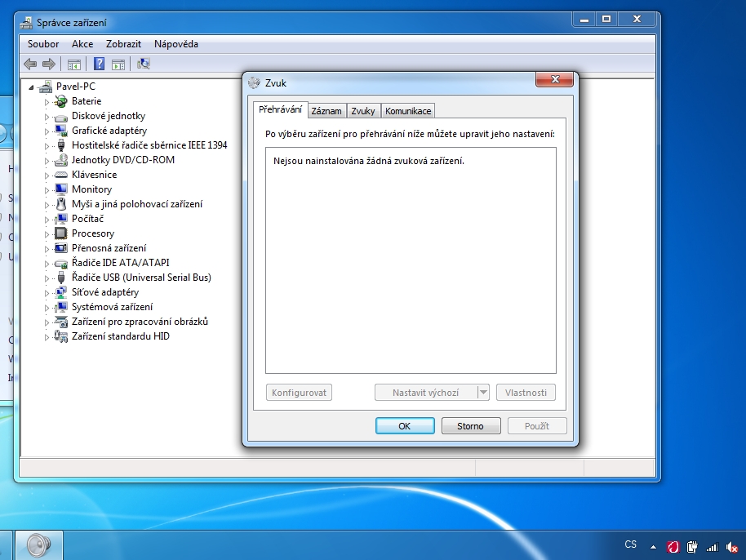Select the Přenosná zařízení icon
The image size is (746, 560).
pos(61,248)
